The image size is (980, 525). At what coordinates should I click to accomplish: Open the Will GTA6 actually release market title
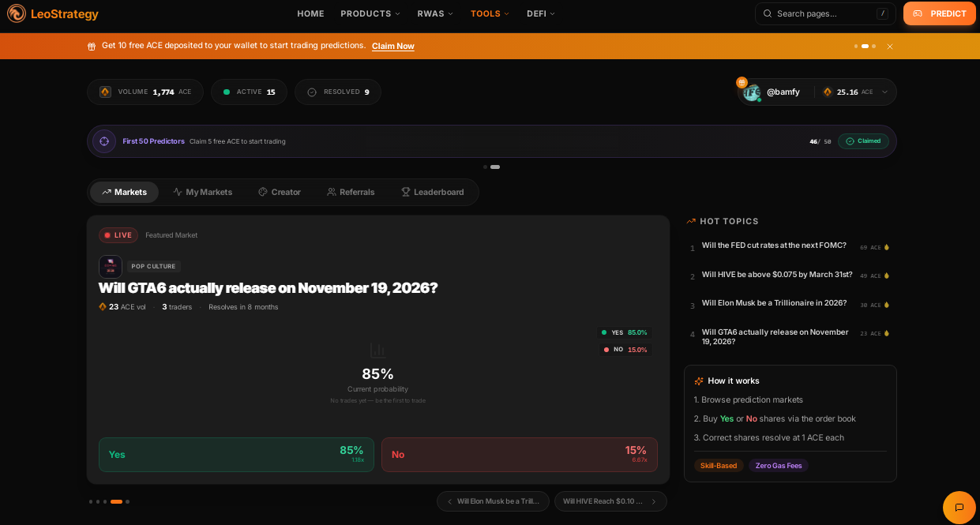pos(268,288)
